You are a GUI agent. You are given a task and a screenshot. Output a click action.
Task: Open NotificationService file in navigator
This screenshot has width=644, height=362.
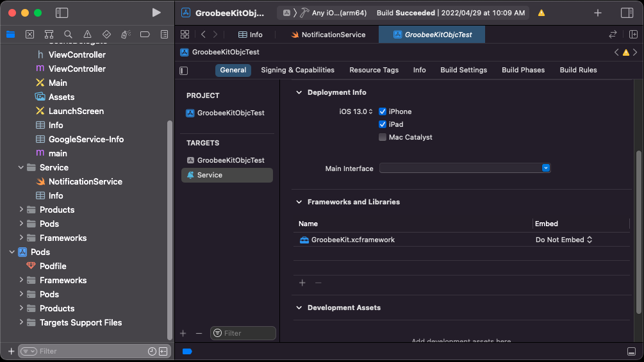[85, 181]
